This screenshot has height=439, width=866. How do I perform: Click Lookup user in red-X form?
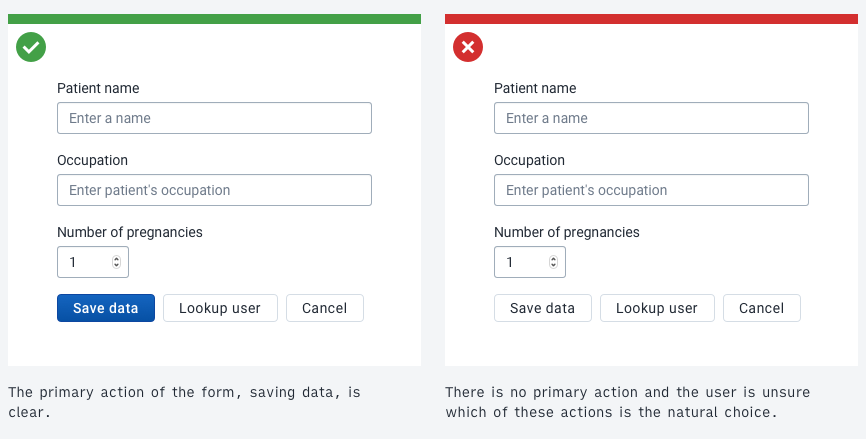(x=657, y=308)
